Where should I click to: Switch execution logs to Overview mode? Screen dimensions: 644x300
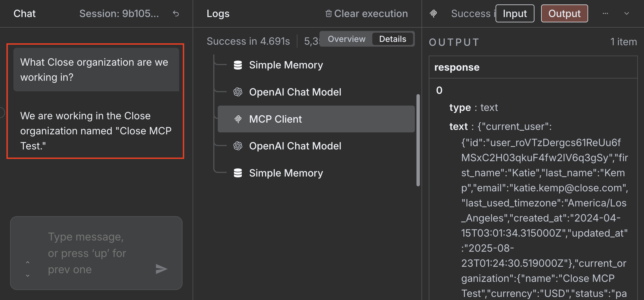[x=346, y=39]
